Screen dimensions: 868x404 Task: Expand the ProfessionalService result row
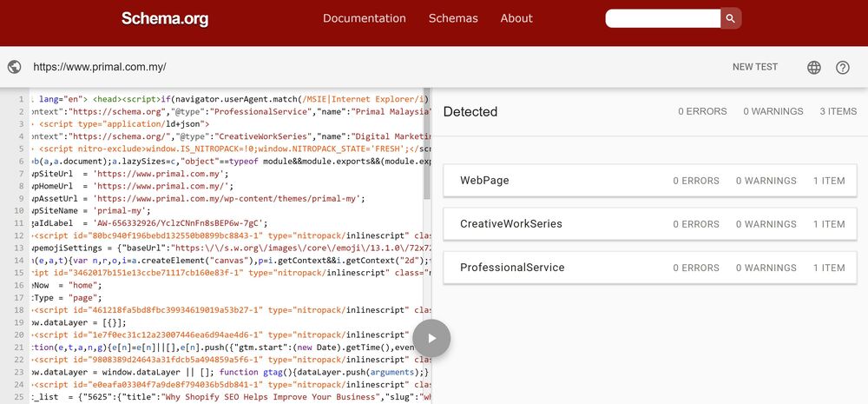pos(650,268)
